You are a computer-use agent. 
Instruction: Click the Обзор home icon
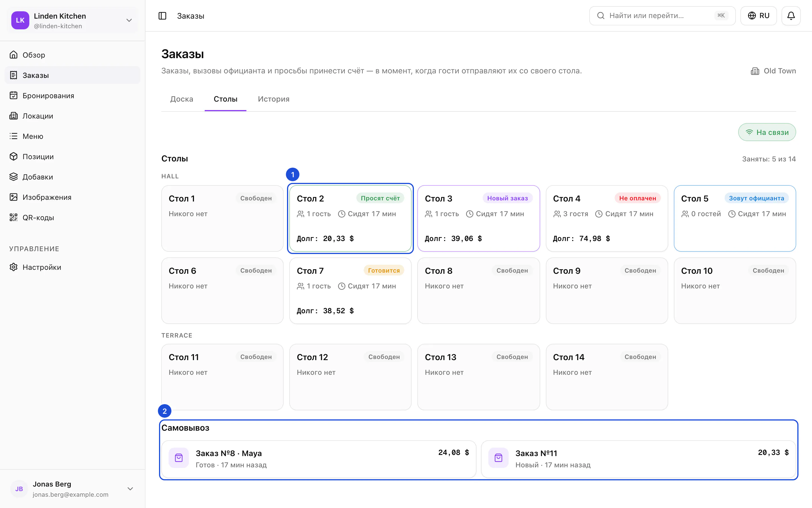pos(14,55)
